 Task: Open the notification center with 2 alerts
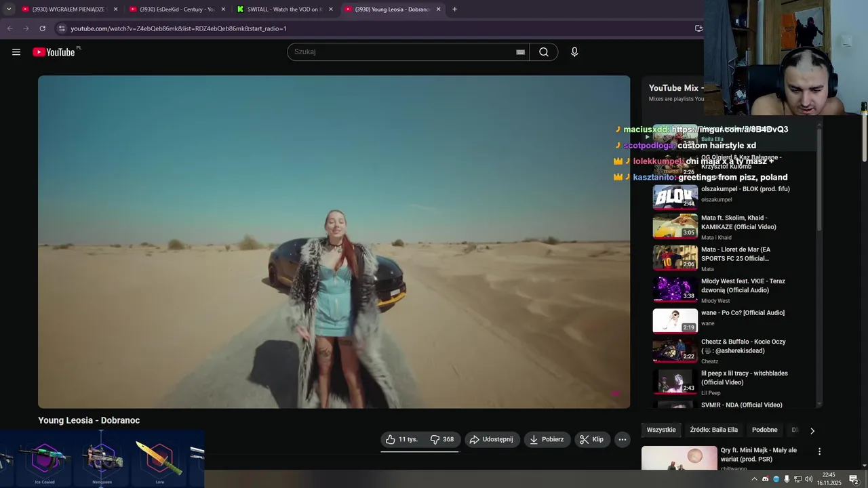pyautogui.click(x=854, y=479)
